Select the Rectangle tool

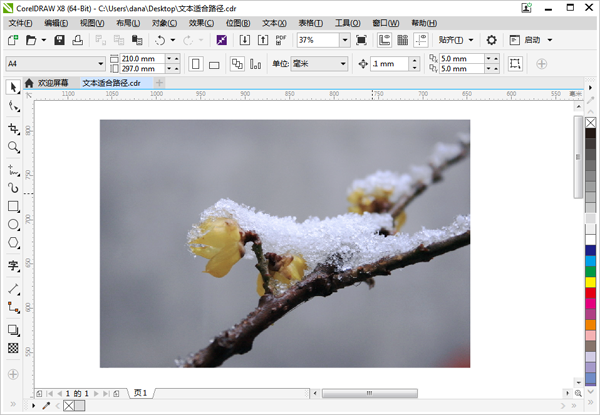[x=14, y=207]
